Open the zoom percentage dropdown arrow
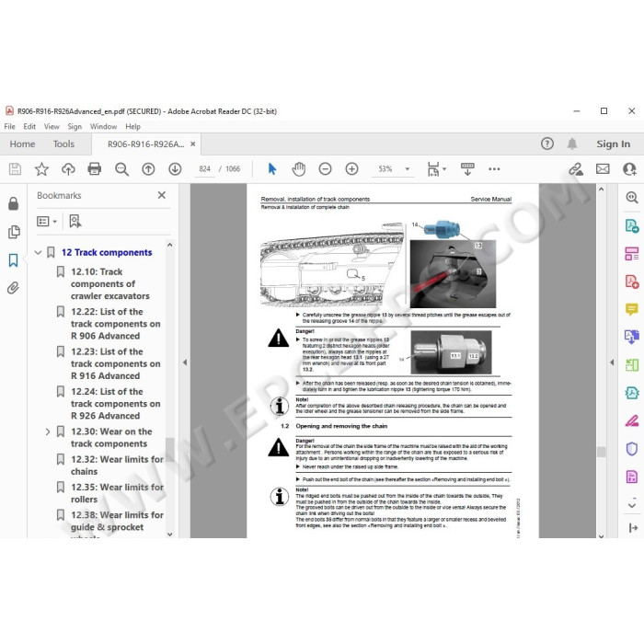644x644 pixels. (x=408, y=168)
